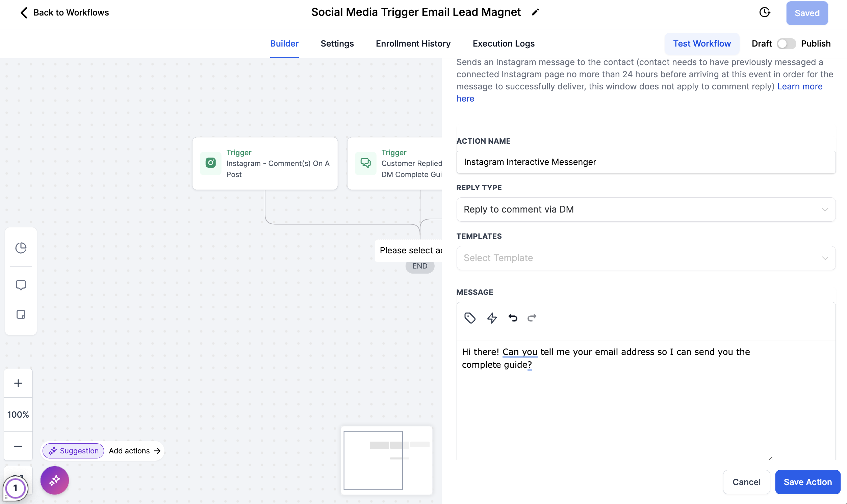Viewport: 847px width, 504px height.
Task: Open the Learn more here link
Action: point(799,87)
